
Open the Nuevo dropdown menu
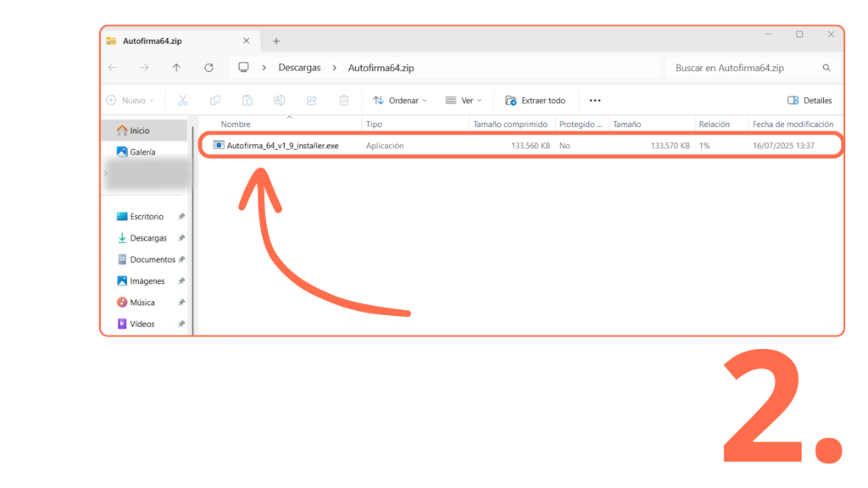pyautogui.click(x=130, y=100)
